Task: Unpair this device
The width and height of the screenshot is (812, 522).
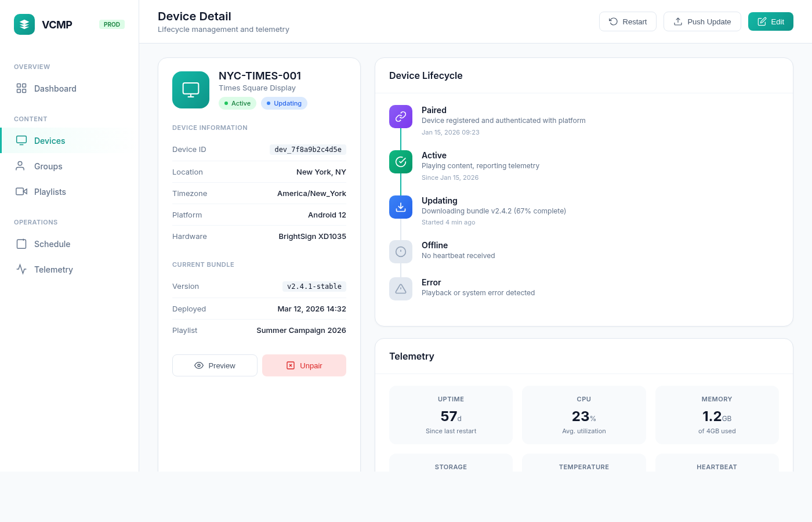Action: click(304, 365)
